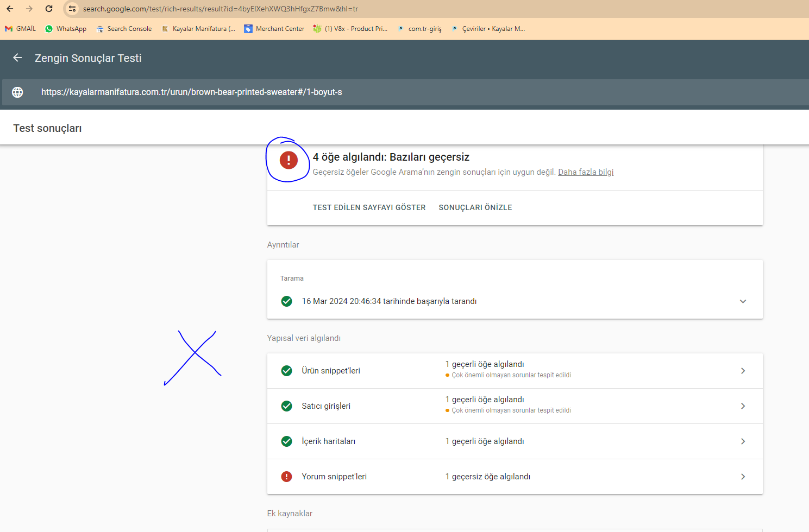Expand the Tarama crawl details chevron
This screenshot has height=532, width=809.
pos(743,301)
